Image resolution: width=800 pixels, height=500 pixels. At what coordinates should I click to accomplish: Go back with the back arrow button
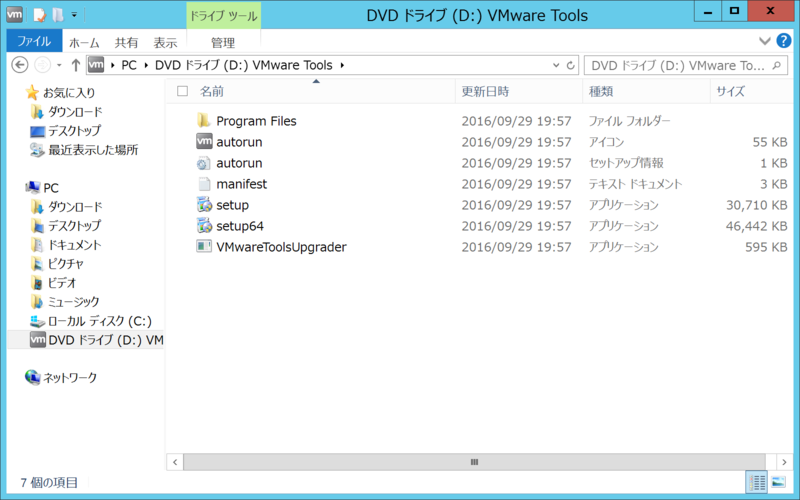[19, 65]
